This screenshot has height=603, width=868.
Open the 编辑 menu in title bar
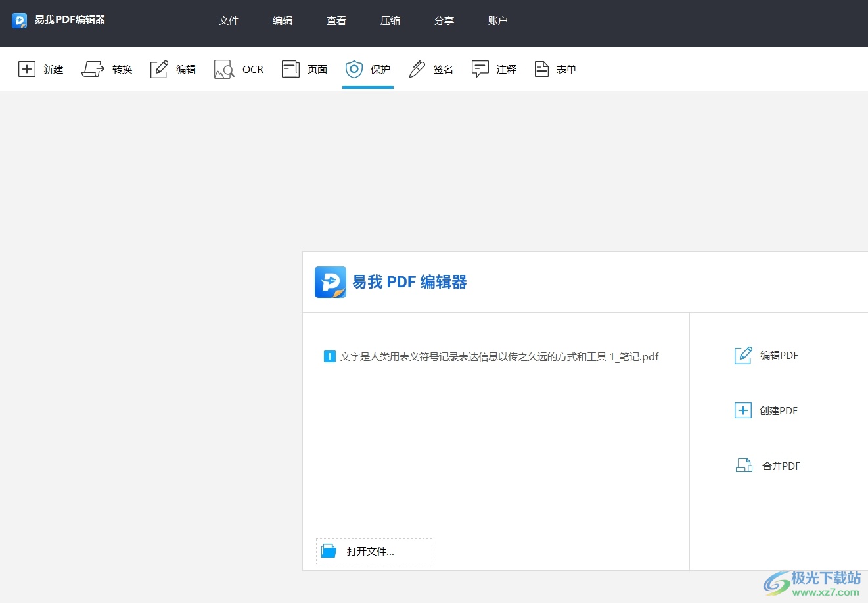[283, 21]
